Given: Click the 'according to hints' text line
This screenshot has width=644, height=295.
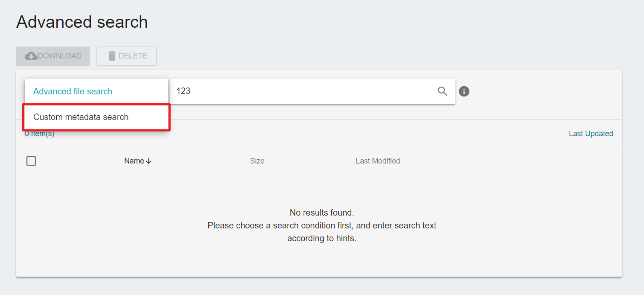Looking at the screenshot, I should (x=322, y=238).
